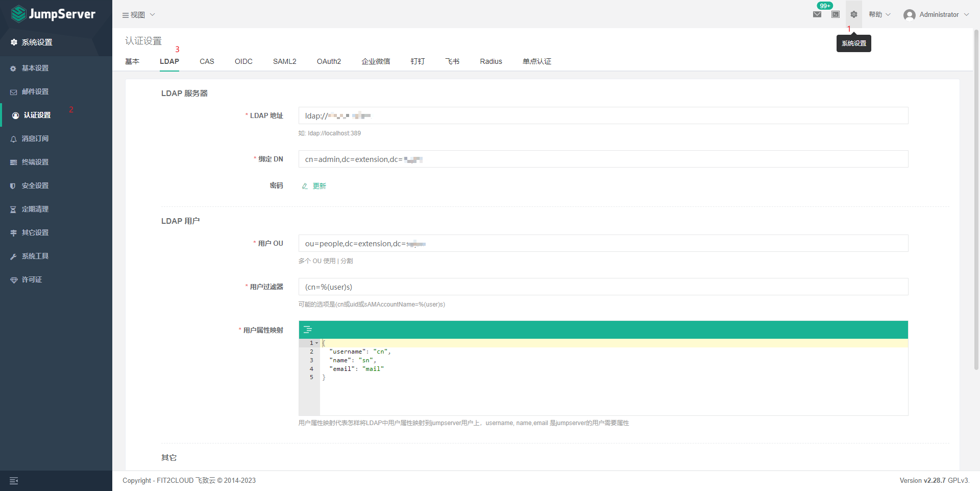The width and height of the screenshot is (980, 491).
Task: Click the user icon beside 认证设置
Action: [15, 115]
